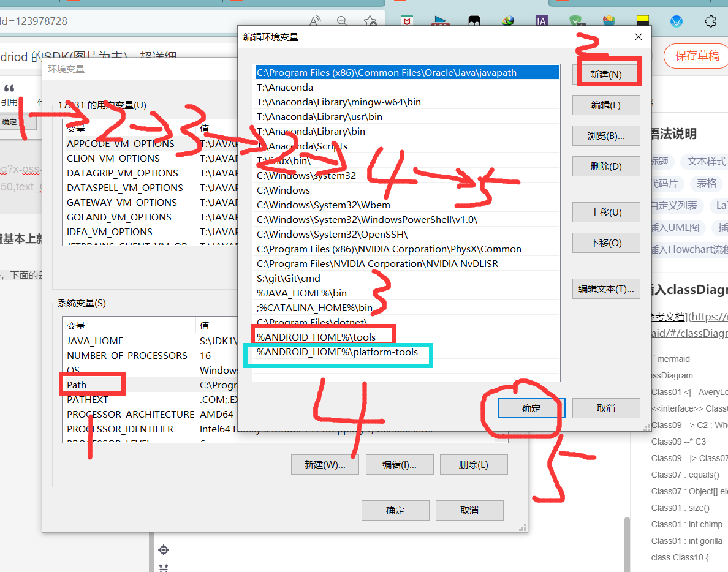The width and height of the screenshot is (728, 572).
Task: Open the blue wave circle extension
Action: 677,21
